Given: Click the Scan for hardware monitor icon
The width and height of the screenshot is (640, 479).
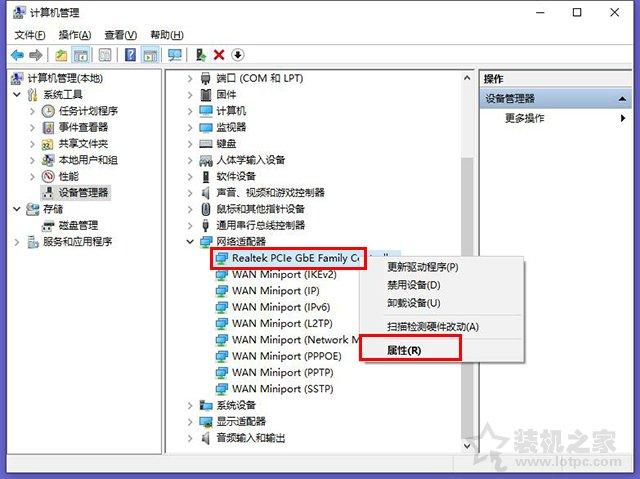Looking at the screenshot, I should point(175,55).
